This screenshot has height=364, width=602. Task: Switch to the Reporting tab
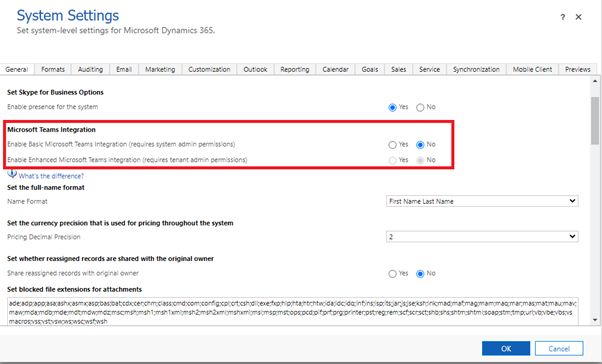294,69
